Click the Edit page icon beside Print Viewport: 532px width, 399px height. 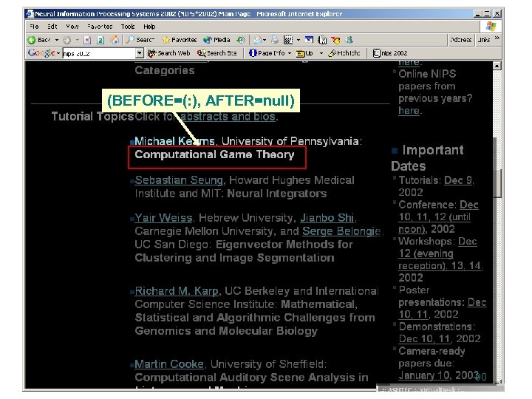[x=287, y=40]
